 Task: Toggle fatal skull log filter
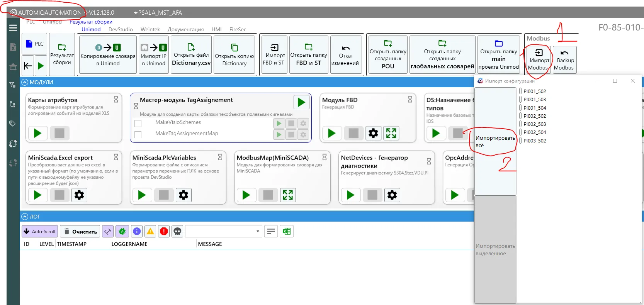click(177, 231)
